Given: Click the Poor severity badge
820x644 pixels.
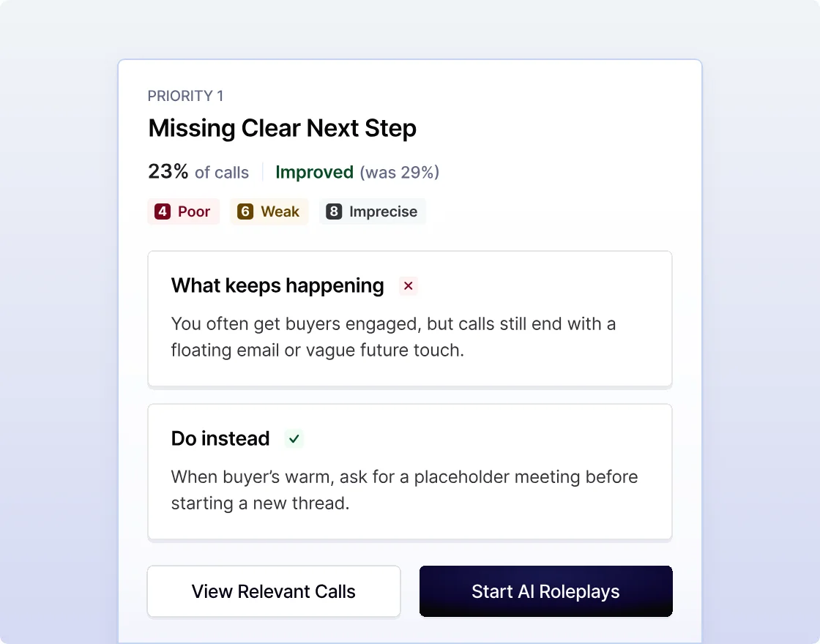Looking at the screenshot, I should pos(183,211).
